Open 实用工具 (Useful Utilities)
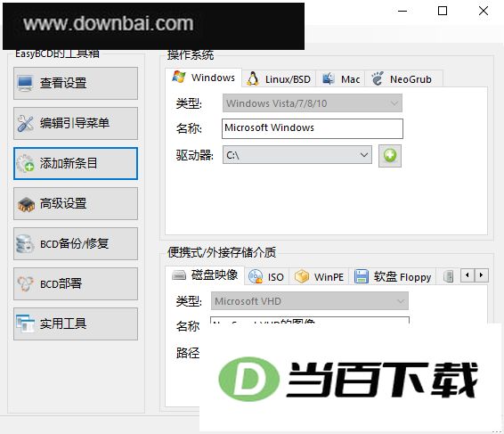This screenshot has height=434, width=504. pos(76,323)
